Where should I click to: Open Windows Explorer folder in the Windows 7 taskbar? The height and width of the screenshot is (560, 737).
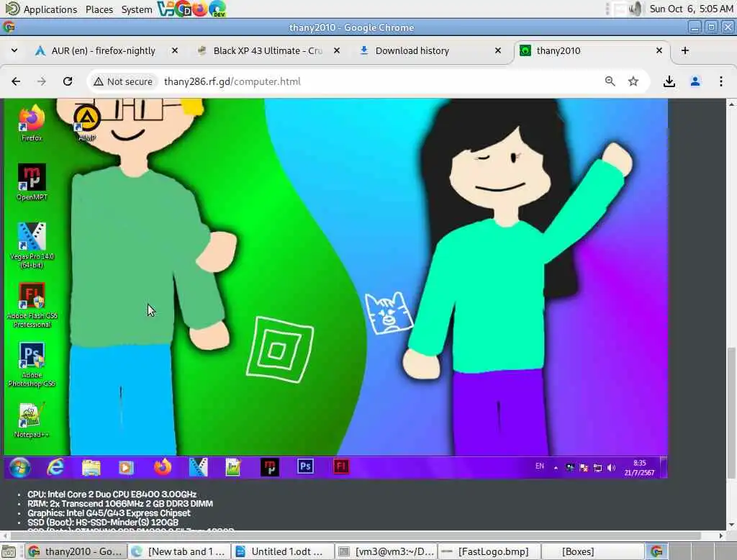click(91, 467)
